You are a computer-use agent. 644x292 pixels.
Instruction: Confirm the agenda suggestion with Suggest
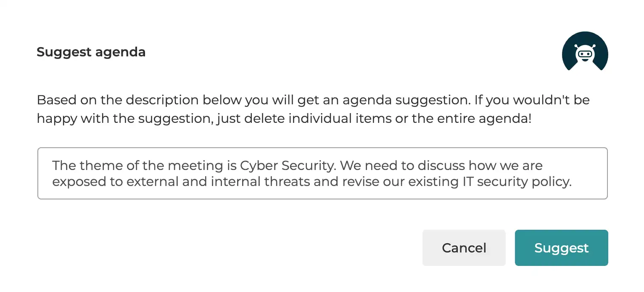(x=561, y=248)
